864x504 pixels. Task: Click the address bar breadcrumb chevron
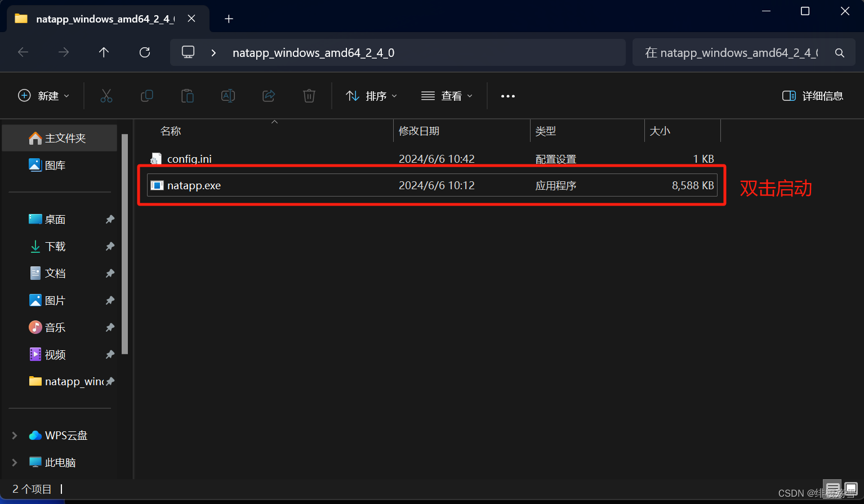tap(213, 52)
